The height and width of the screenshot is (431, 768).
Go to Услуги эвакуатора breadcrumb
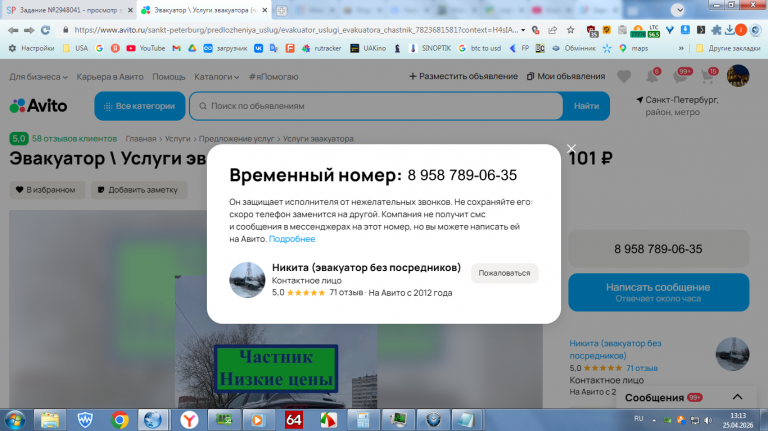[318, 139]
